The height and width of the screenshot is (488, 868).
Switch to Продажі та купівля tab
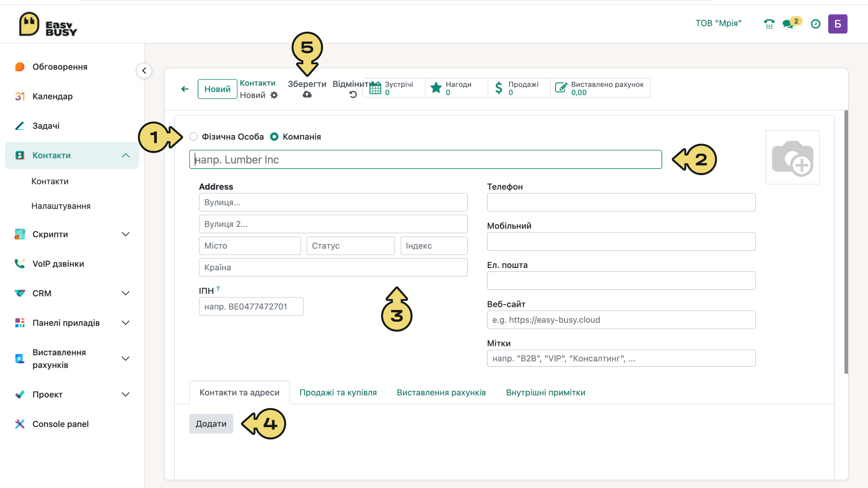click(338, 393)
